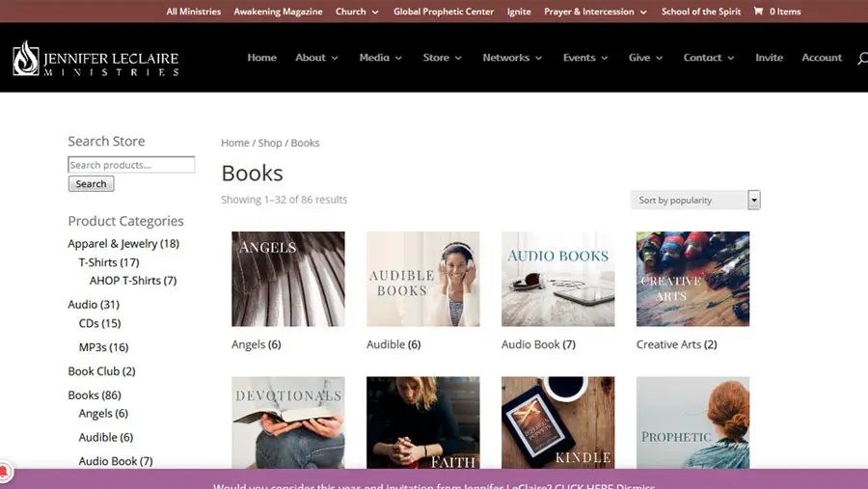
Task: Open the Audible Books category image
Action: (422, 279)
